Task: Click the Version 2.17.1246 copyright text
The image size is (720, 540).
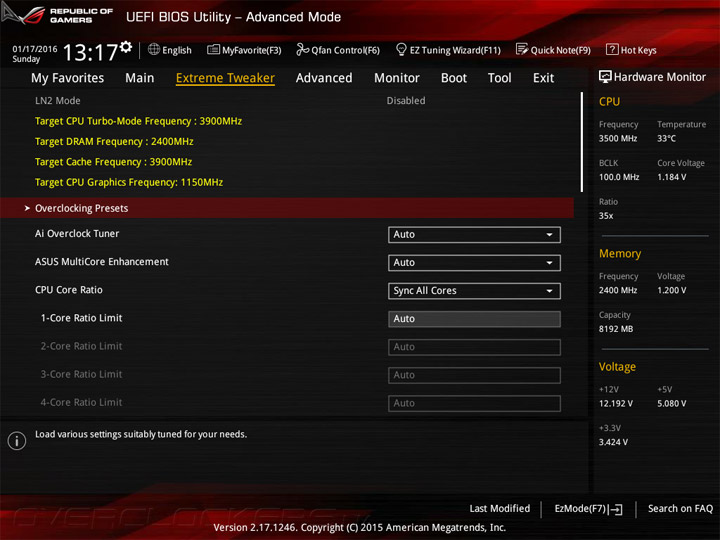Action: 360,528
